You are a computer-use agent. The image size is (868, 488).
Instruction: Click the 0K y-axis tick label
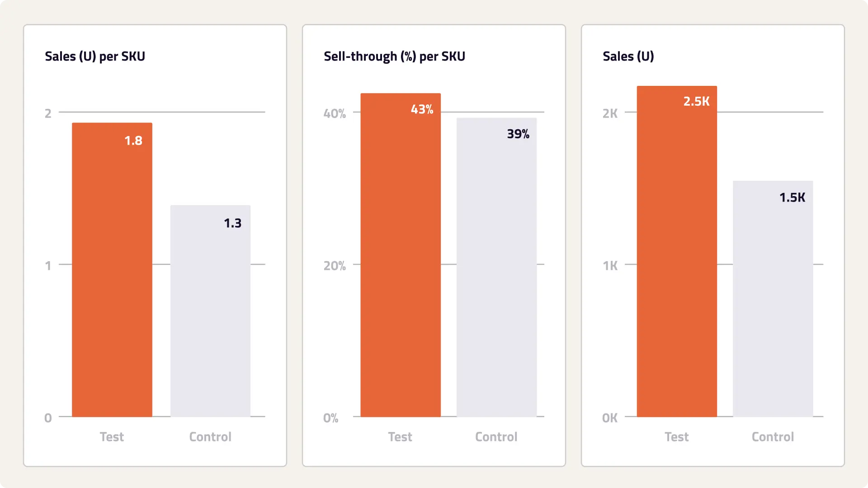coord(610,418)
